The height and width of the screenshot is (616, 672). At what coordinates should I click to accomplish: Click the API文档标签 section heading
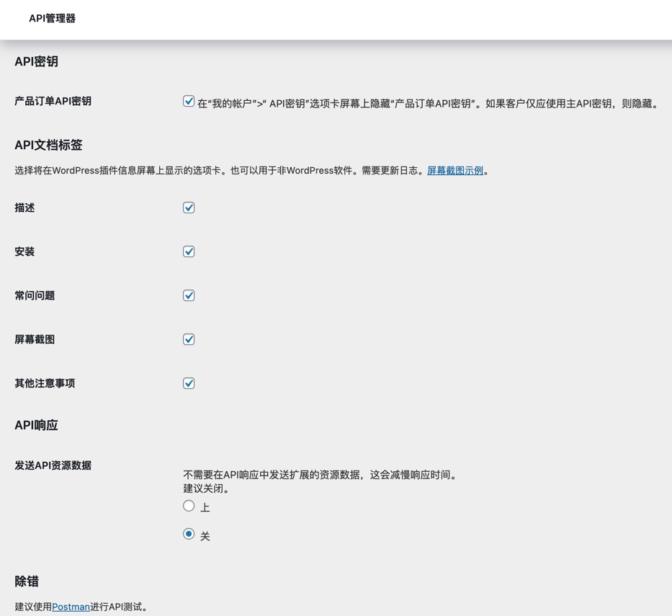point(48,146)
